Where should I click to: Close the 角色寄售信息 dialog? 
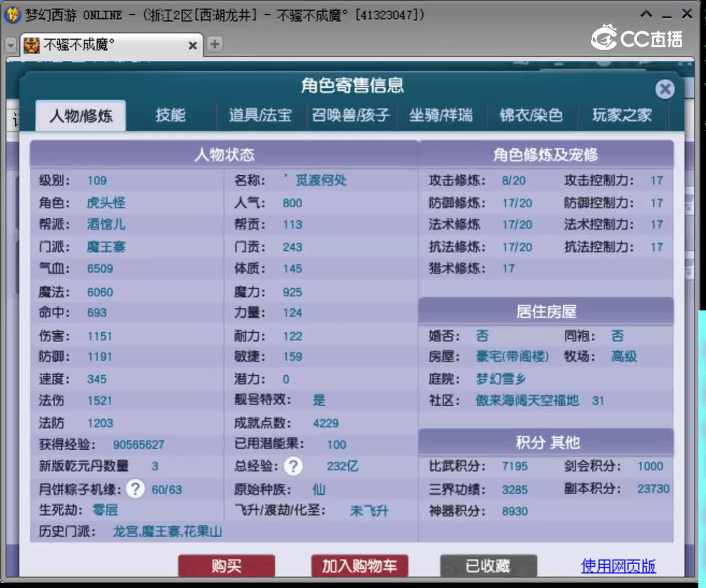pyautogui.click(x=665, y=89)
